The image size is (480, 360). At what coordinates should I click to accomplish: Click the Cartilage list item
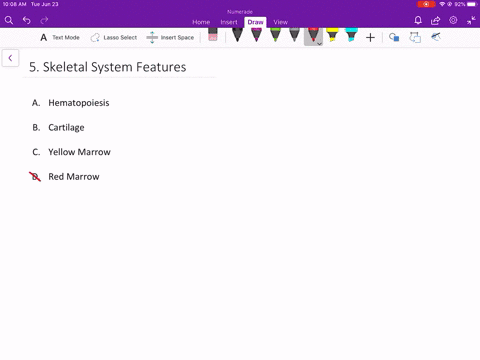coord(66,127)
